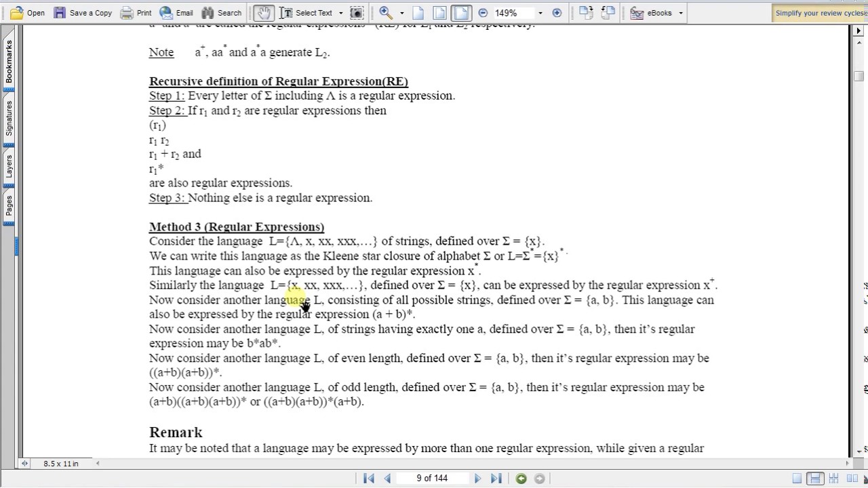
Task: Rotate the page clockwise
Action: pos(586,13)
